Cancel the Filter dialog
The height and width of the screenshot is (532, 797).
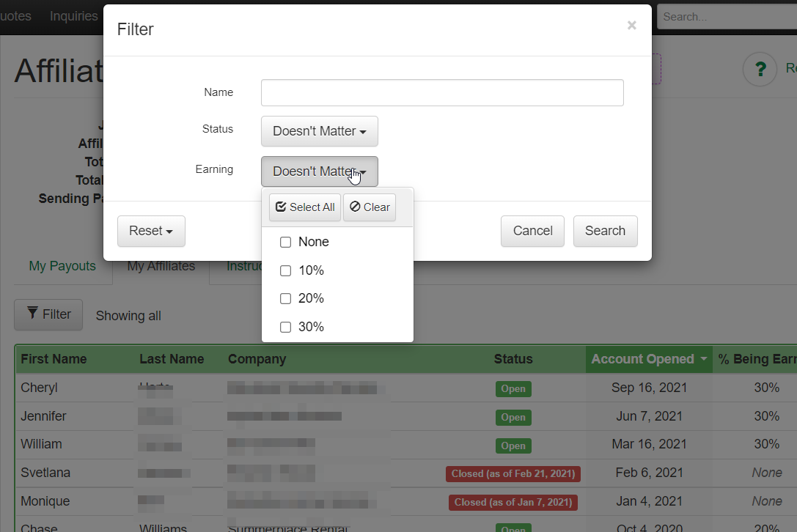point(532,231)
